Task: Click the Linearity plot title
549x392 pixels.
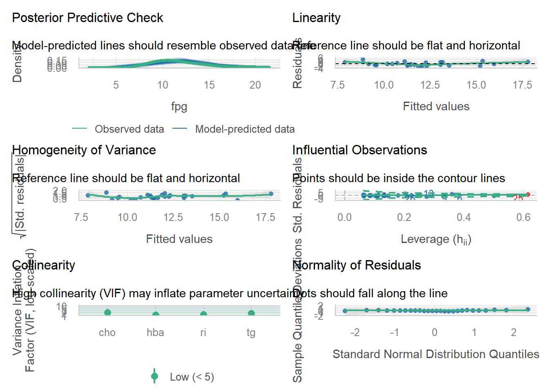Action: click(316, 18)
